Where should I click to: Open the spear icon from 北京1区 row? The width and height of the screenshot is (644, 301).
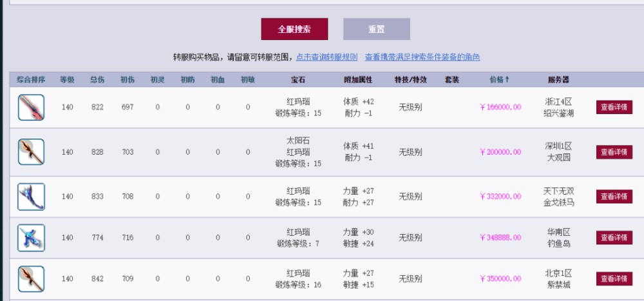(x=31, y=279)
